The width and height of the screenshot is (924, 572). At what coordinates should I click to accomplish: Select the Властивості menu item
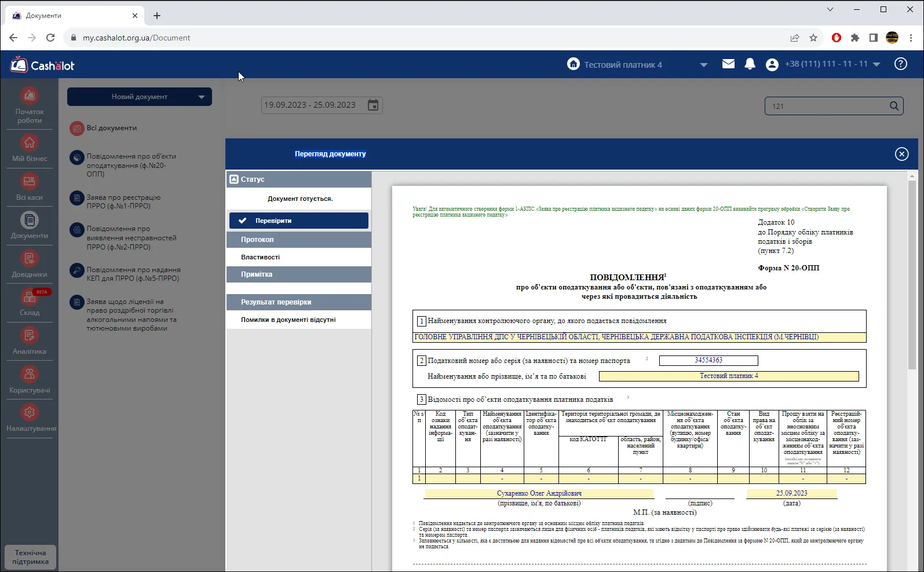[x=299, y=257]
